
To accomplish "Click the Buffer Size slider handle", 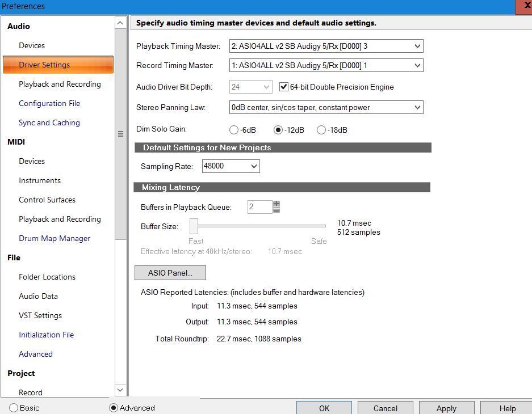I will pyautogui.click(x=194, y=226).
